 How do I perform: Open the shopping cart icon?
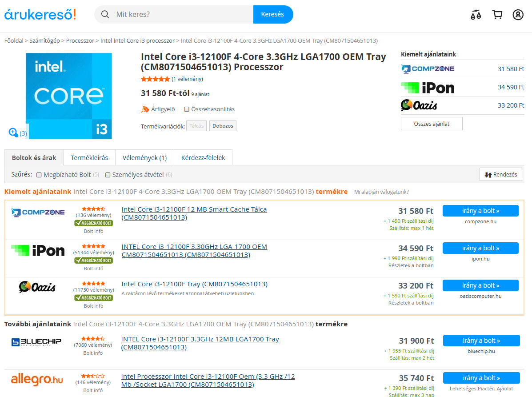tap(497, 15)
